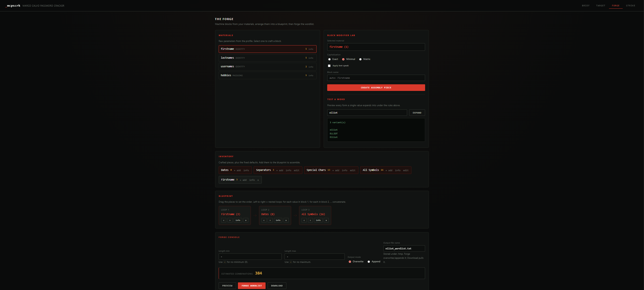Move All Symbols loop block right
Image resolution: width=644 pixels, height=290 pixels.
coord(310,220)
